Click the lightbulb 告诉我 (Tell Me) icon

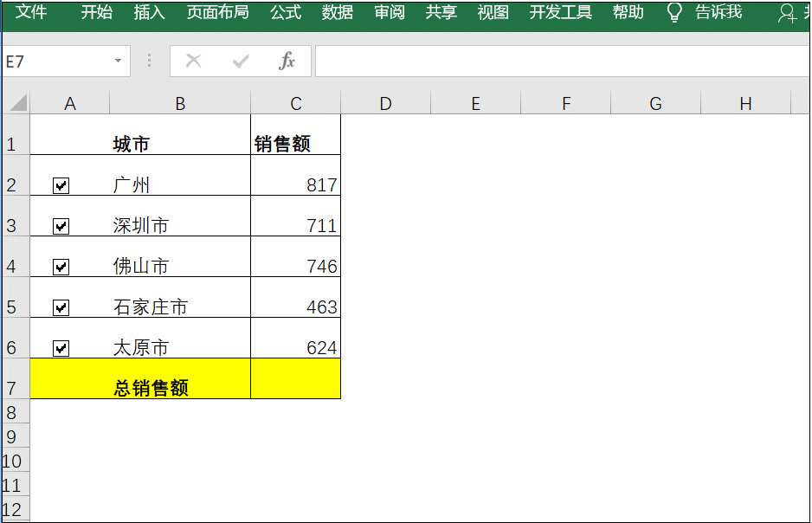click(674, 14)
